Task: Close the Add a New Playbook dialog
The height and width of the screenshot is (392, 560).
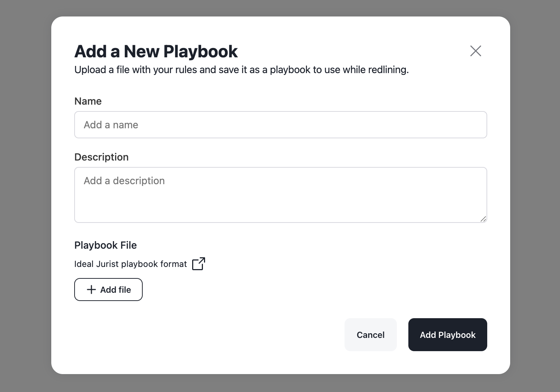Action: tap(475, 51)
